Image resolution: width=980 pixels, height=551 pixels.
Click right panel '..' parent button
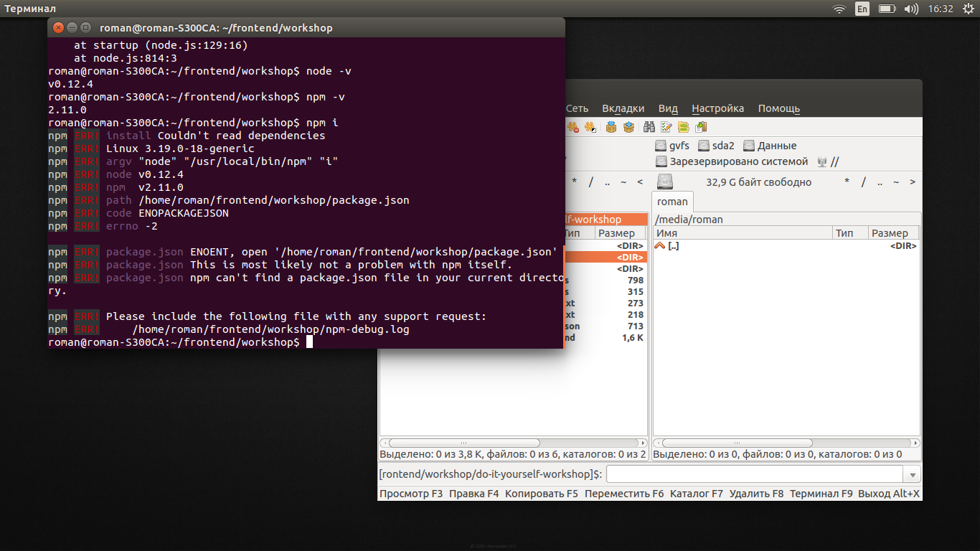880,182
